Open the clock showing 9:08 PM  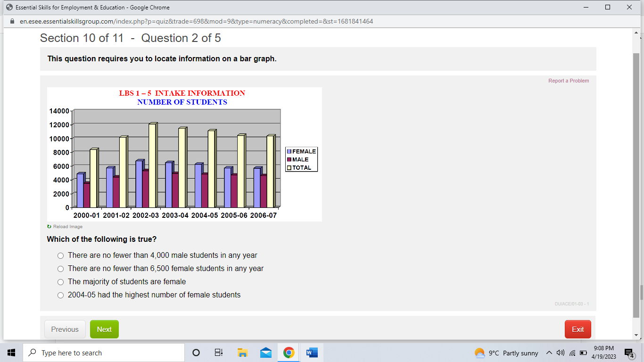604,348
